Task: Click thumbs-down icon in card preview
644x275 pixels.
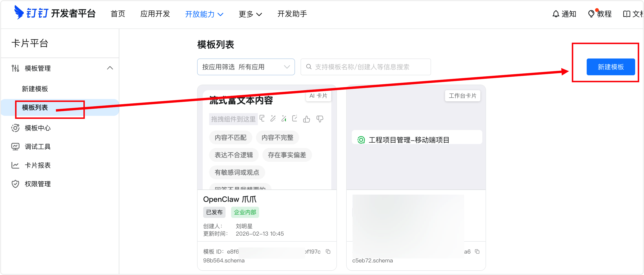Action: (320, 119)
